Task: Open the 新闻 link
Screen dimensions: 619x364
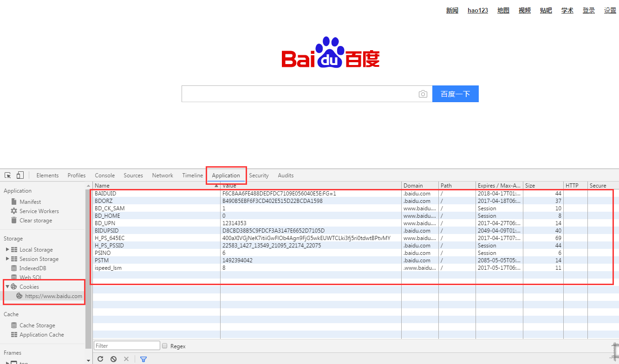Action: pyautogui.click(x=452, y=10)
